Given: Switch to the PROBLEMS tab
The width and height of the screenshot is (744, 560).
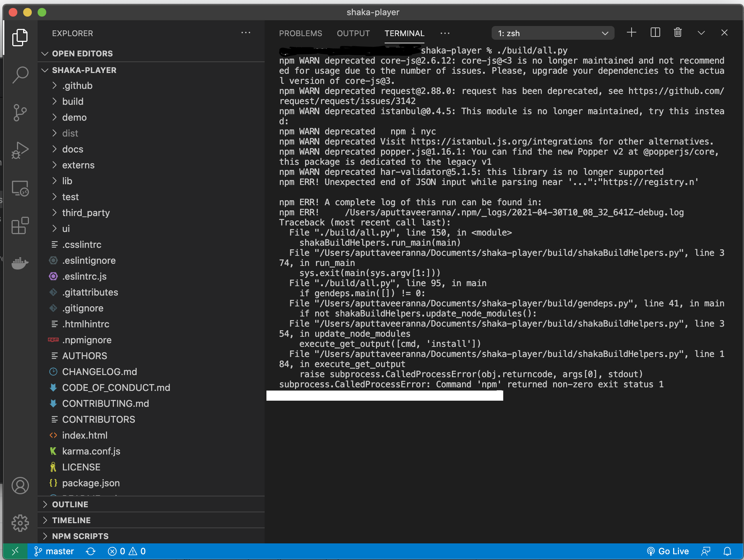Looking at the screenshot, I should pos(300,33).
